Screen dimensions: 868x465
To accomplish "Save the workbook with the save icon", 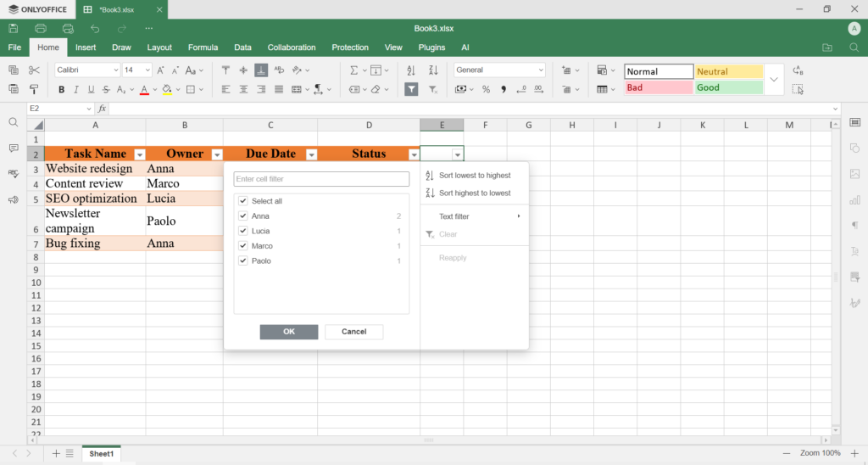I will pyautogui.click(x=14, y=28).
